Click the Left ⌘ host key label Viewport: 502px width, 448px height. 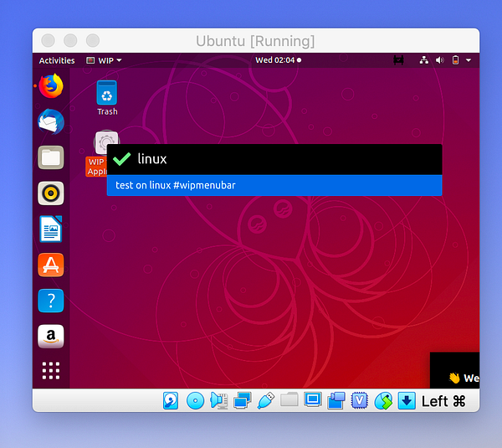click(443, 401)
